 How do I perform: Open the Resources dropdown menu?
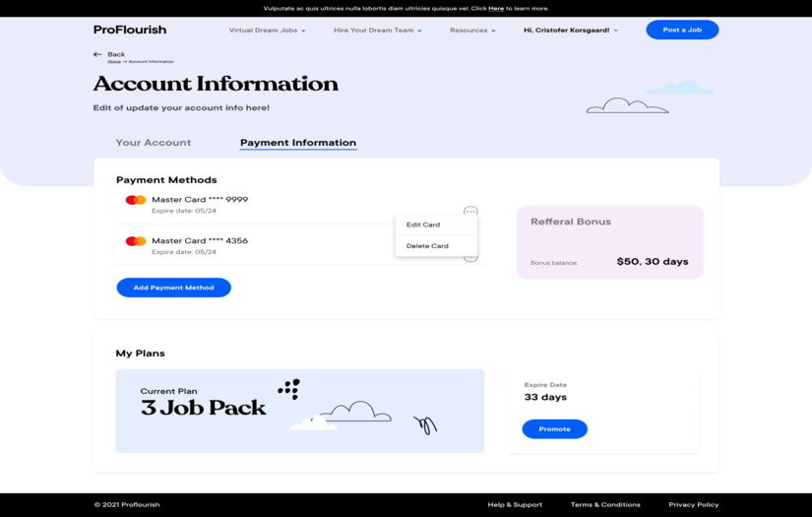point(472,31)
